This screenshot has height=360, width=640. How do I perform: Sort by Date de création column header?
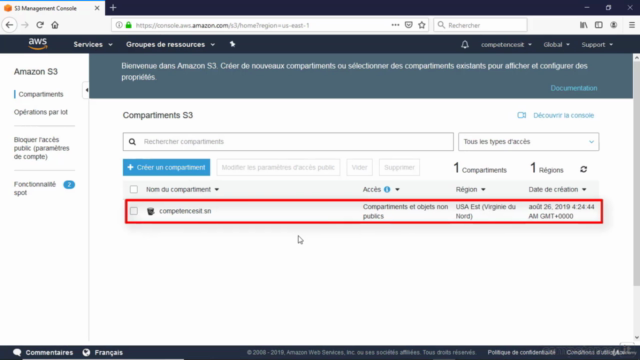click(x=557, y=189)
